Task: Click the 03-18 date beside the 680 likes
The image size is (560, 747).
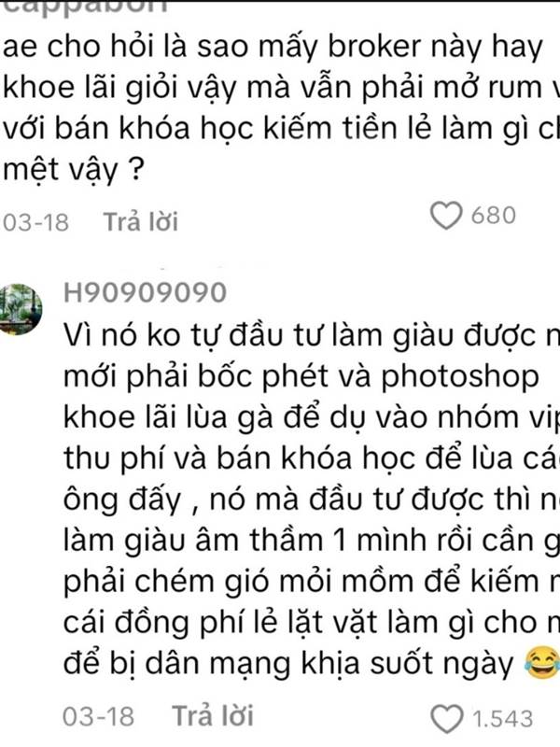Action: pos(35,222)
